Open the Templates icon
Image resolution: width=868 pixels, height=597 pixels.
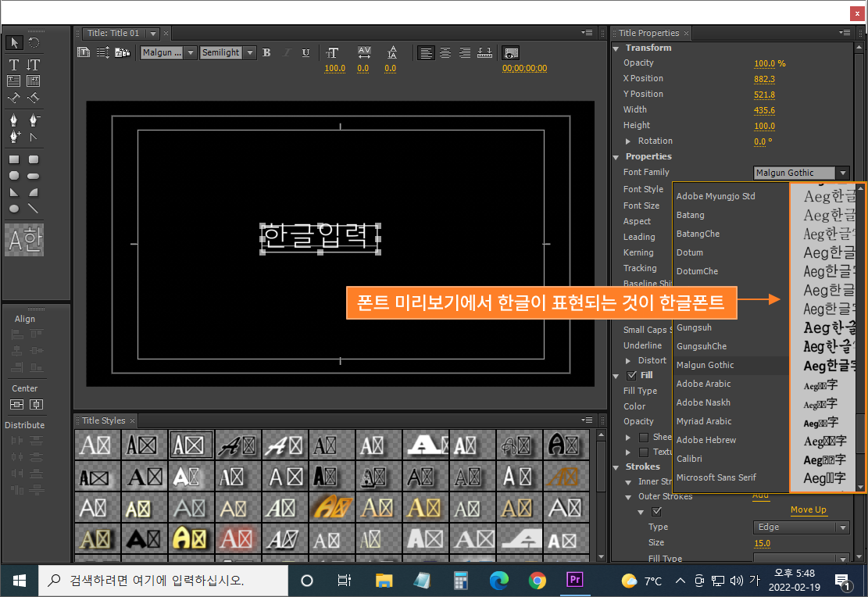[123, 52]
